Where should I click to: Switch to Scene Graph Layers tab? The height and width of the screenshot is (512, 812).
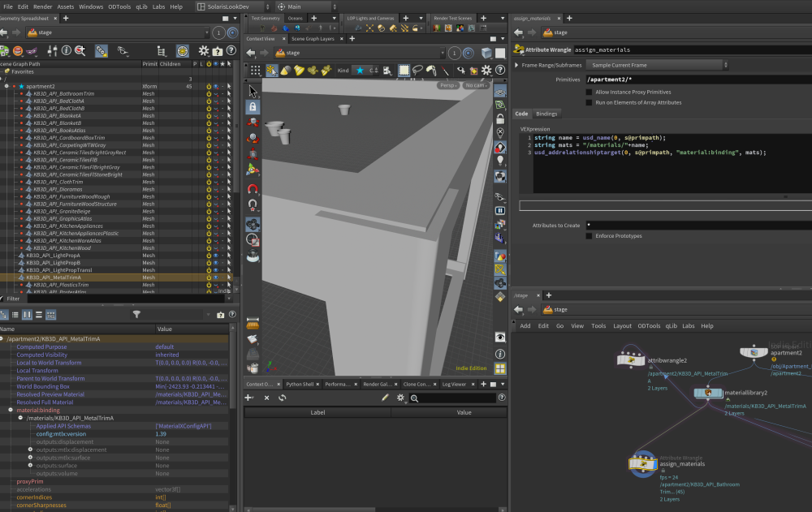(313, 39)
